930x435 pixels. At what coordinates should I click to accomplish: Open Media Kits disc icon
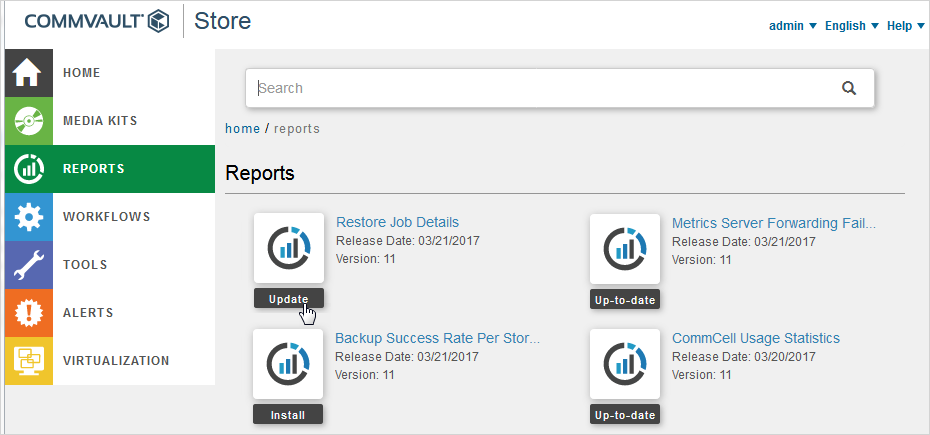pyautogui.click(x=28, y=121)
